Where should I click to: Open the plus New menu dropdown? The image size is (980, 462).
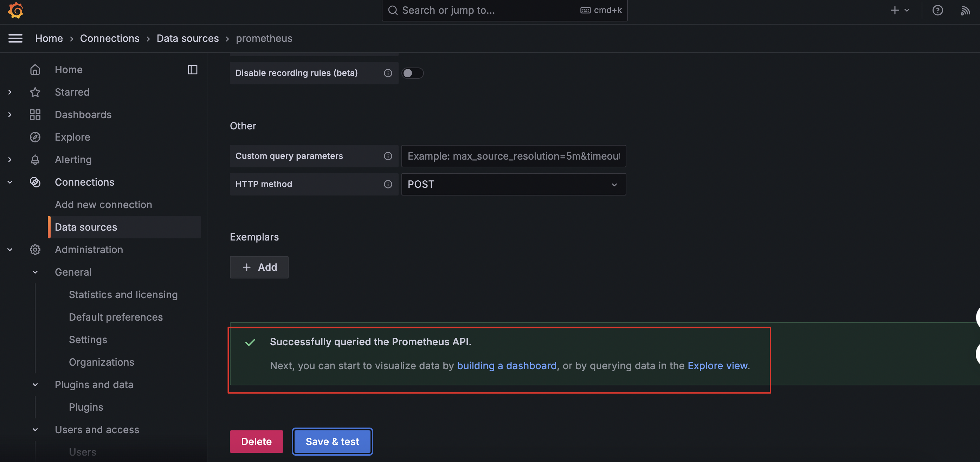pyautogui.click(x=900, y=10)
